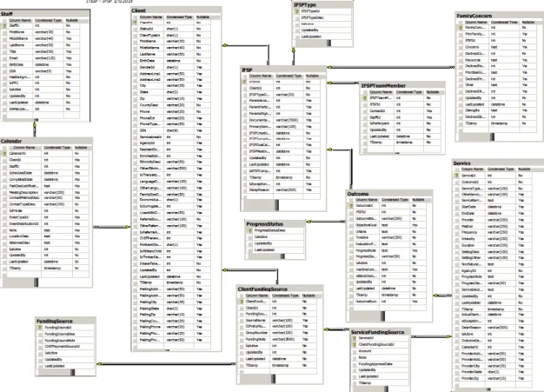This screenshot has height=392, width=544.
Task: Click Condensed Type header in the Client table
Action: point(179,17)
